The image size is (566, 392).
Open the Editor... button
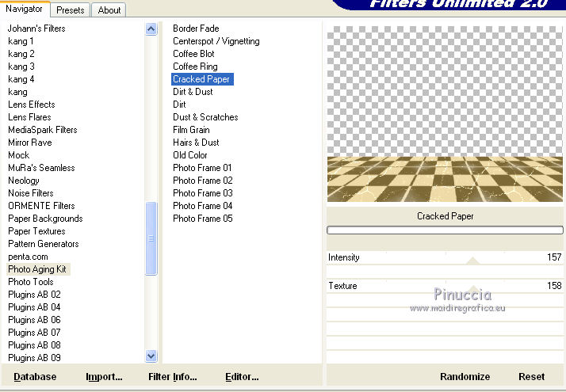click(242, 376)
